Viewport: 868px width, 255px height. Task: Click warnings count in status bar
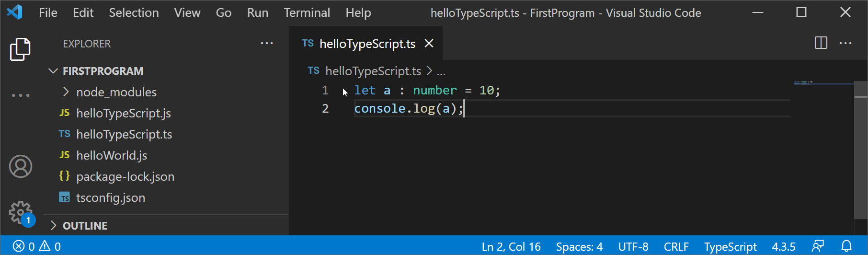[x=50, y=246]
